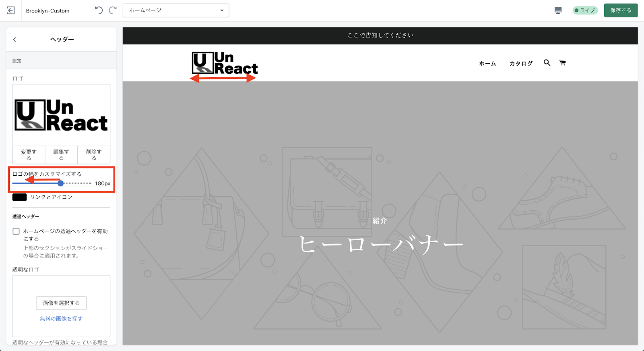Click the ライブ status badge
Screen dimensions: 644x351
(585, 10)
